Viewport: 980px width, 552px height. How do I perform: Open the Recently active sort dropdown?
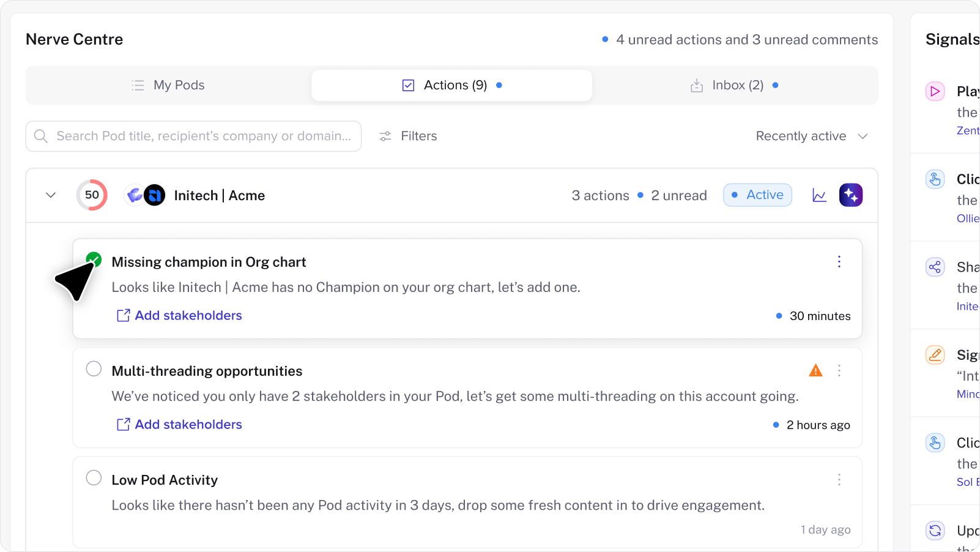point(812,136)
